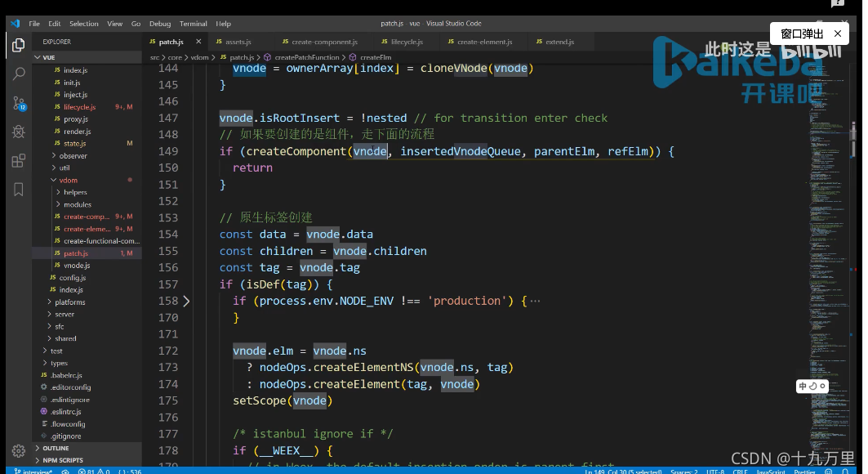
Task: Collapse the VUE root folder
Action: tap(37, 57)
